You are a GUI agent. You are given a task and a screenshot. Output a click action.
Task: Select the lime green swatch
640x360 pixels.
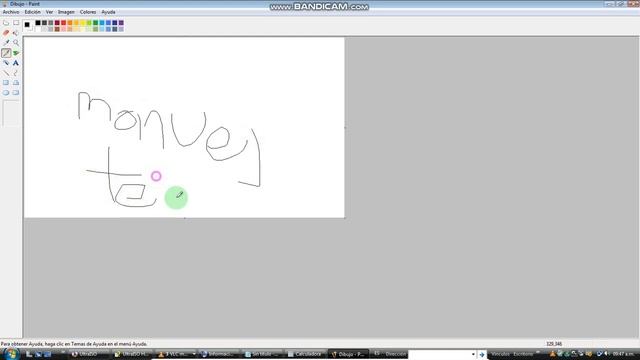89,23
